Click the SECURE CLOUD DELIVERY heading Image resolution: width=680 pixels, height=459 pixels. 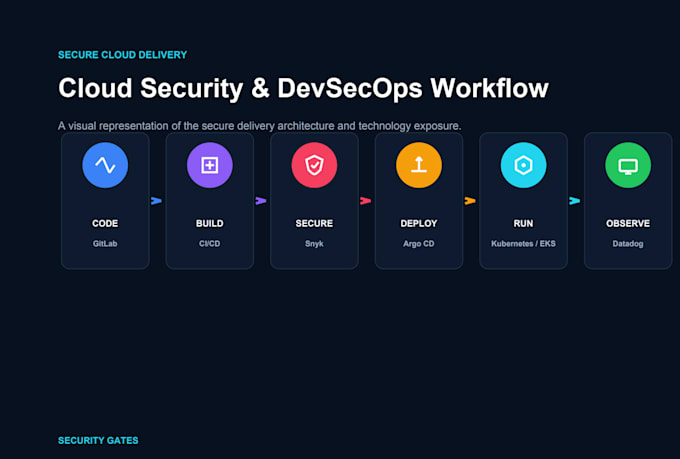point(123,55)
